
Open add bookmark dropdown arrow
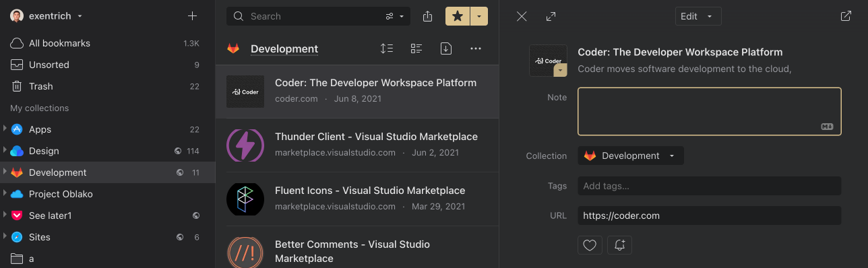pos(478,16)
